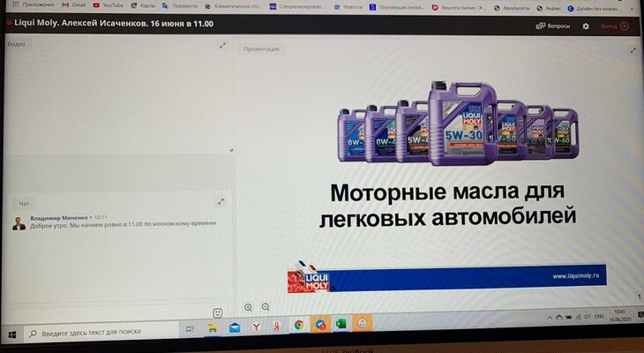Zoom out of the presentation slide
The image size is (644, 353).
click(266, 307)
